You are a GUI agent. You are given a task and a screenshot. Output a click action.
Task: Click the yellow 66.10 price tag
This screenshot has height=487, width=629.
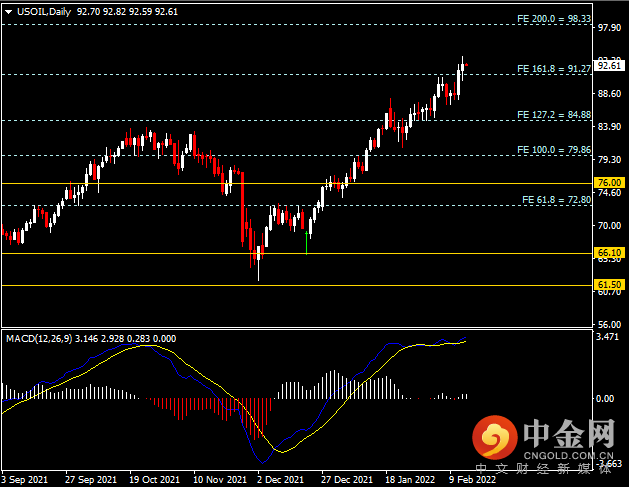[610, 253]
